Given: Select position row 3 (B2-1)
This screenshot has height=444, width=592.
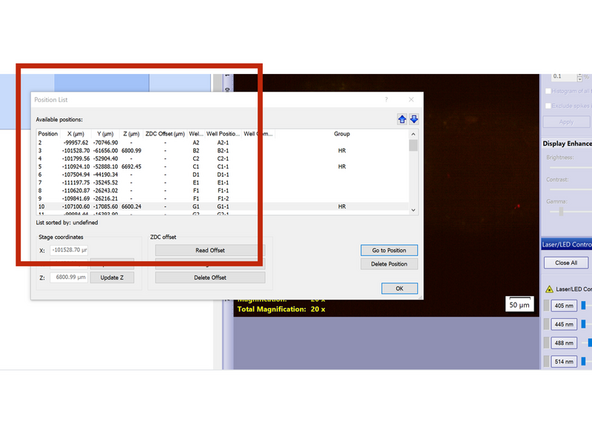Looking at the screenshot, I should [x=223, y=151].
